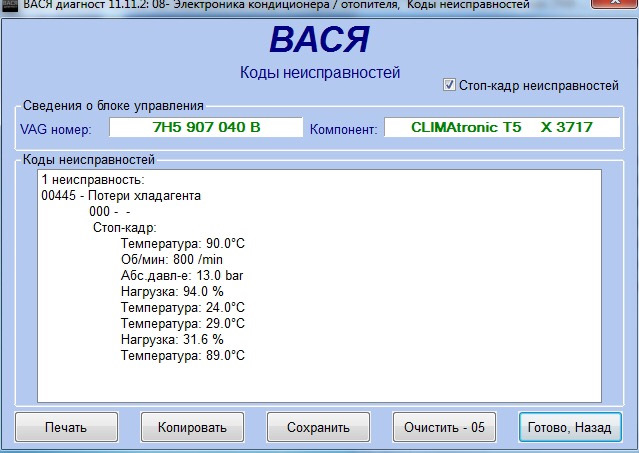This screenshot has height=453, width=639.
Task: Select 'Нагрузка: 94.0 %' line
Action: (172, 291)
